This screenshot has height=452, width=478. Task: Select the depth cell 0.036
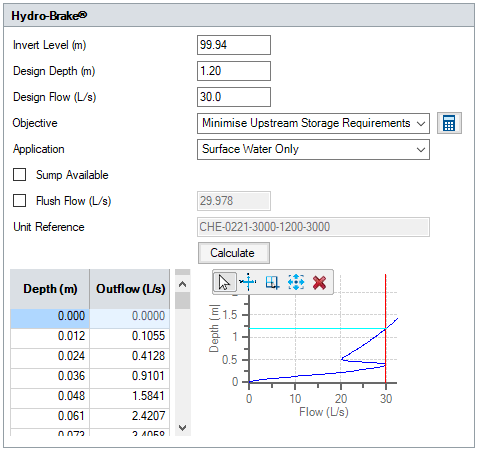tap(50, 378)
